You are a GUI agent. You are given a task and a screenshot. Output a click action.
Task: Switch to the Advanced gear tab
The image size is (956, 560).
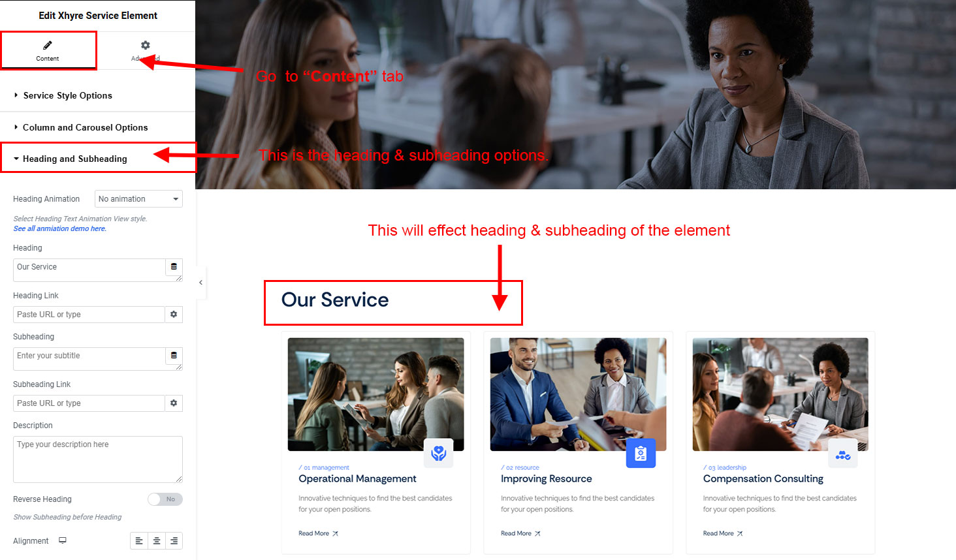[146, 45]
